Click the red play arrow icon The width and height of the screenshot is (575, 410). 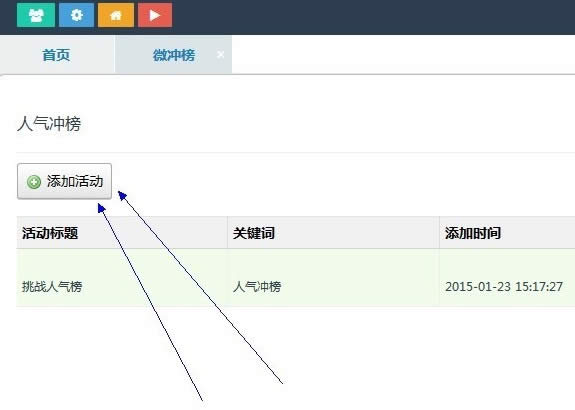click(x=155, y=15)
